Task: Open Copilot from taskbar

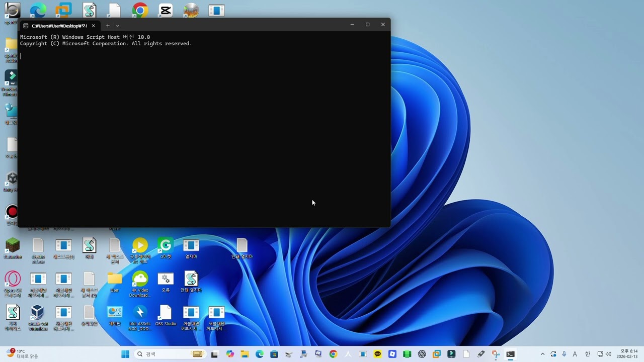Action: click(230, 354)
